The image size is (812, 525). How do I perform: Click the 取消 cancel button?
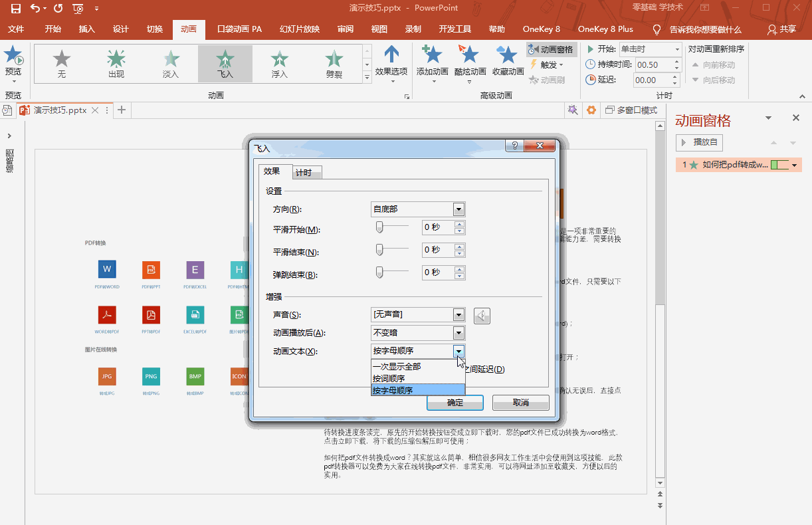(x=521, y=403)
